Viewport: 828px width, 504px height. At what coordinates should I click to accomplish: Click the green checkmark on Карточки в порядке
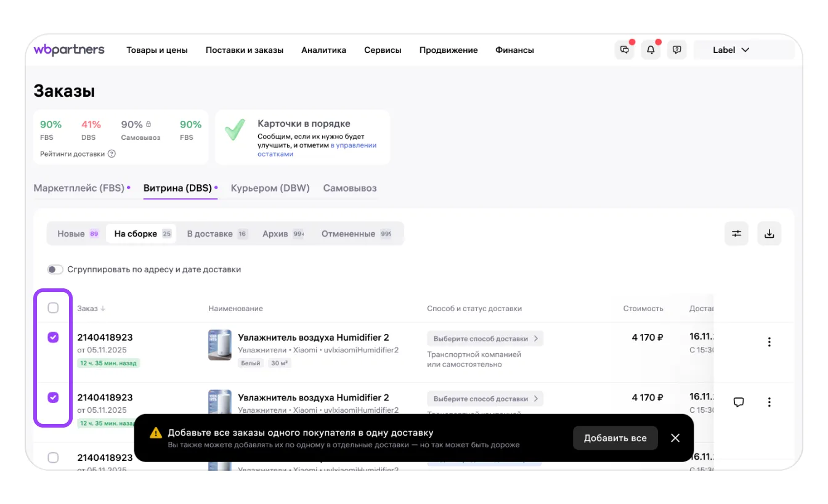(234, 130)
